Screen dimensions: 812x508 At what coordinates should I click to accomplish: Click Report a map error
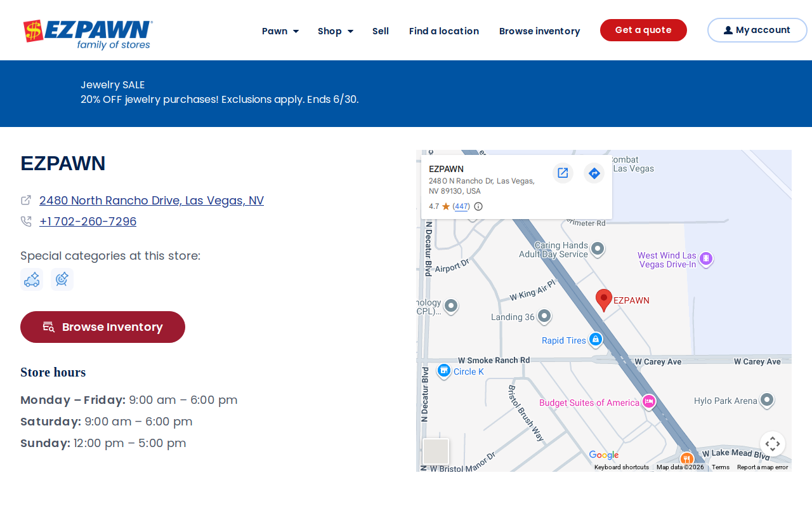click(x=763, y=467)
